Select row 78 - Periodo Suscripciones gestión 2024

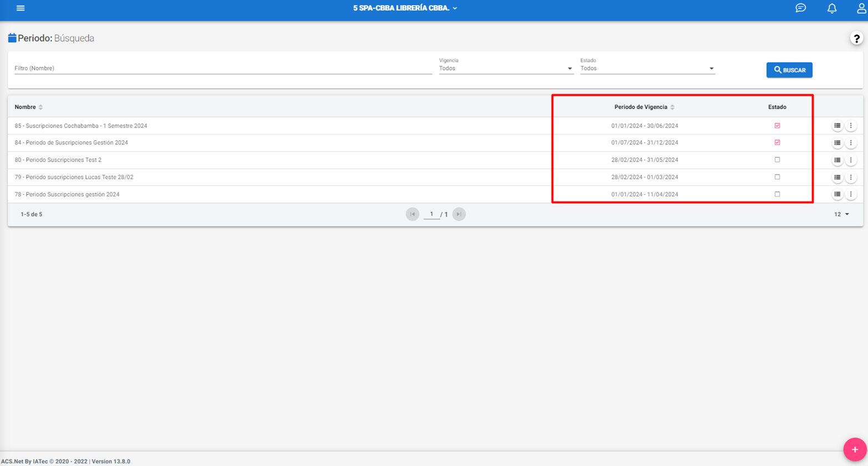coord(67,194)
